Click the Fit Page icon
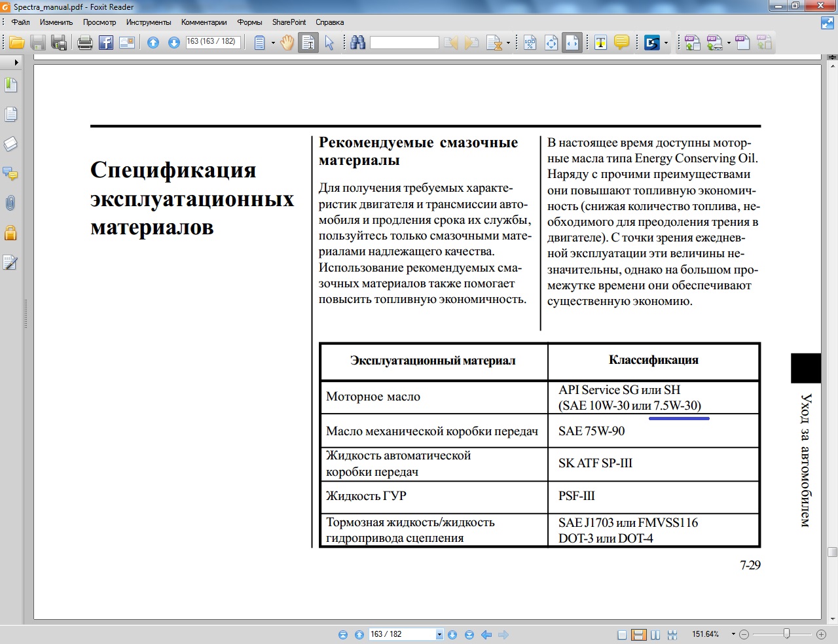Screen dimensions: 838x644 551,43
